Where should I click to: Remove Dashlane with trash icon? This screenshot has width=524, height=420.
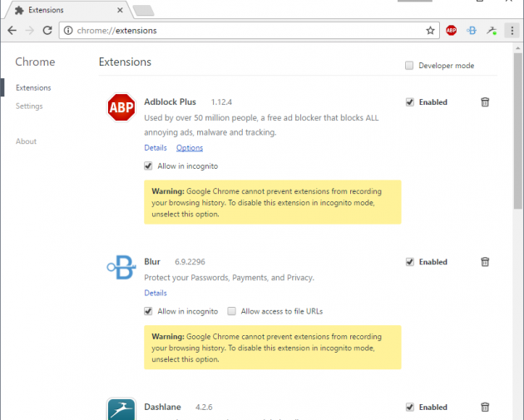(485, 407)
